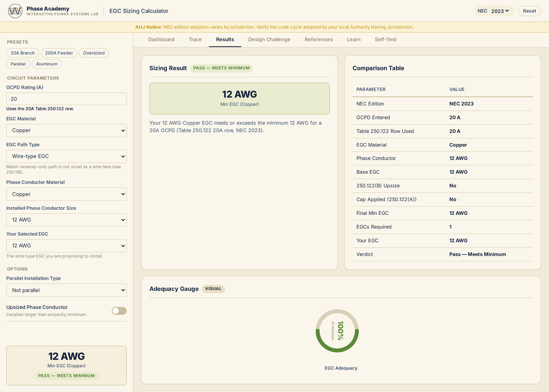
Task: Click the sidebar 12 AWG summary card
Action: 66,366
